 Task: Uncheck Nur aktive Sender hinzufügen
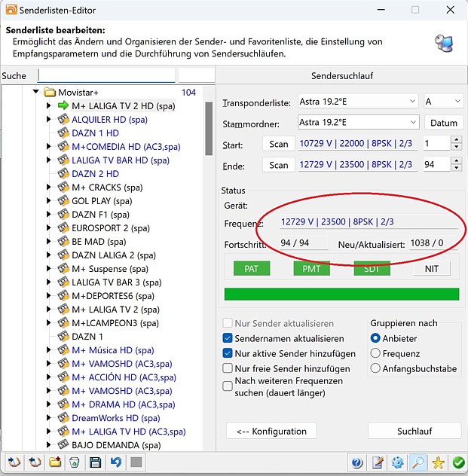[228, 353]
